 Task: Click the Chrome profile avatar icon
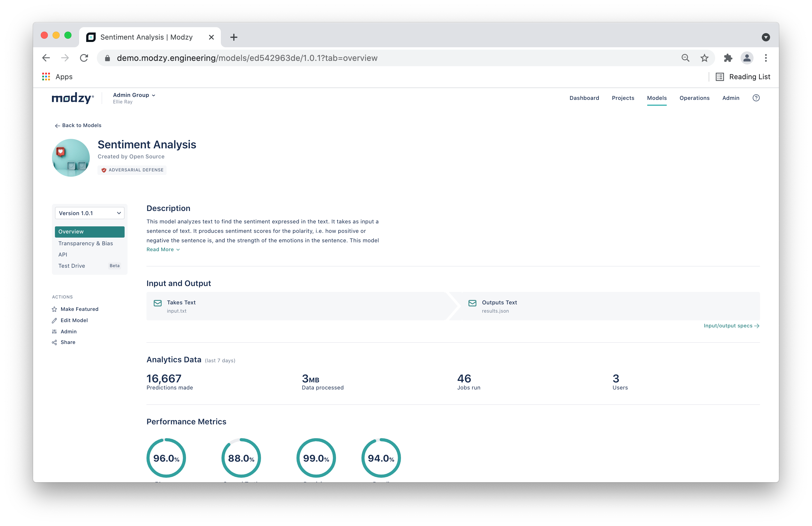[x=746, y=58]
